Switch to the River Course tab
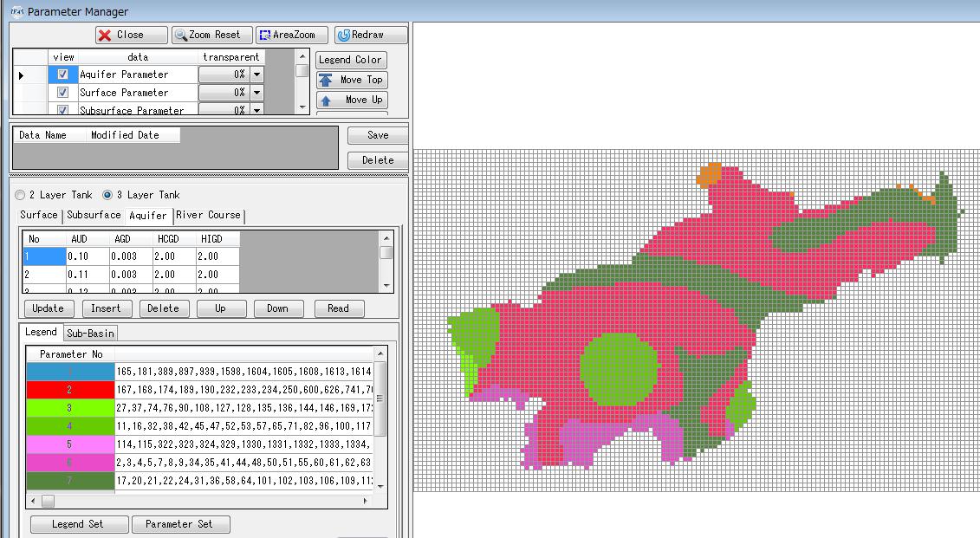980x538 pixels. [208, 215]
